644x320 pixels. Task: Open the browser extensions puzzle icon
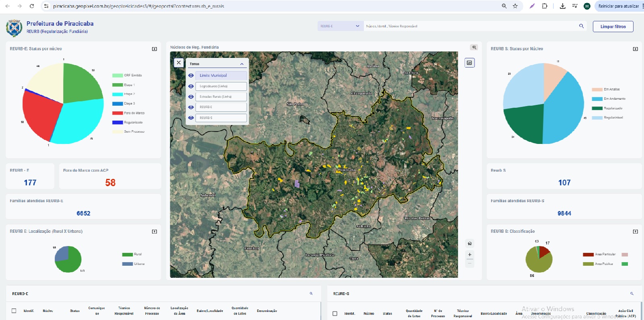coord(544,6)
